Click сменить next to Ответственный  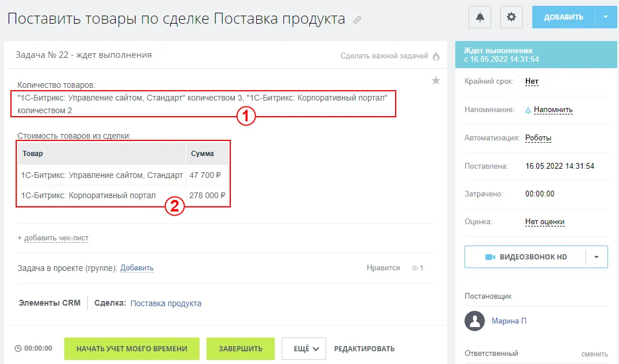(x=595, y=354)
